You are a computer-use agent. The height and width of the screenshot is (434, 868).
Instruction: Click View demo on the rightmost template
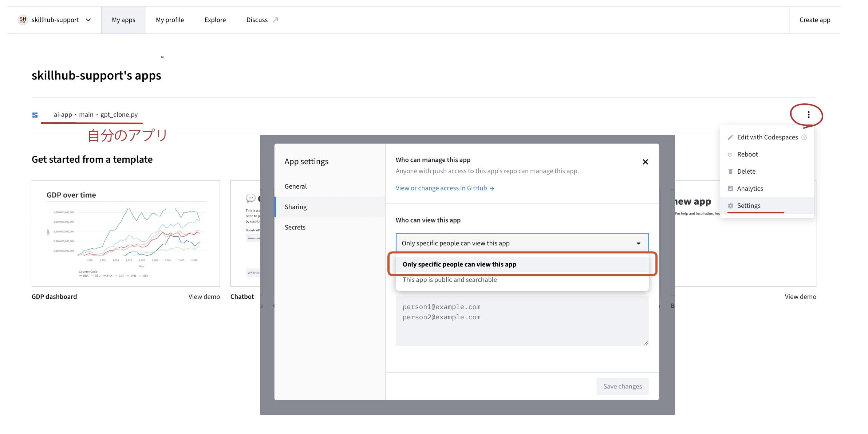[x=800, y=297]
